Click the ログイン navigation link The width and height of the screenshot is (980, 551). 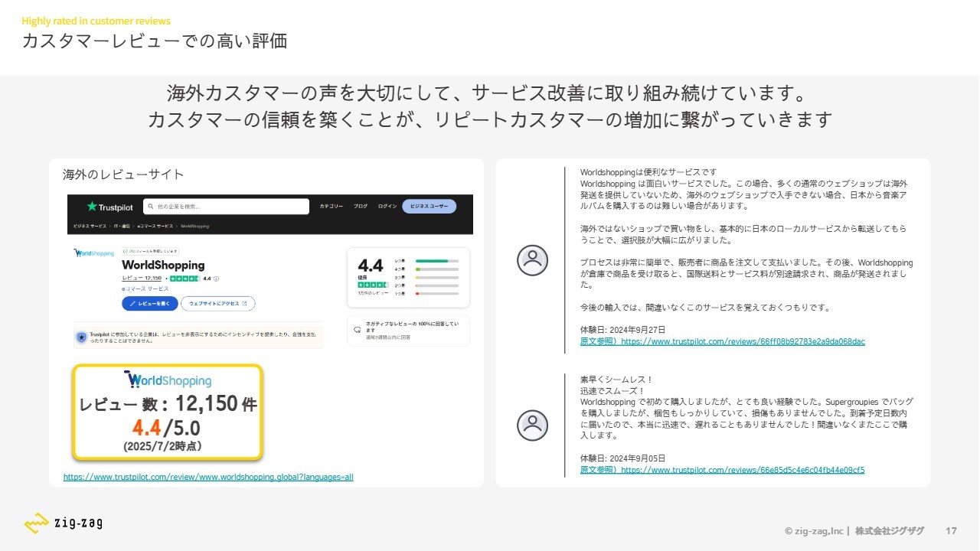point(387,207)
